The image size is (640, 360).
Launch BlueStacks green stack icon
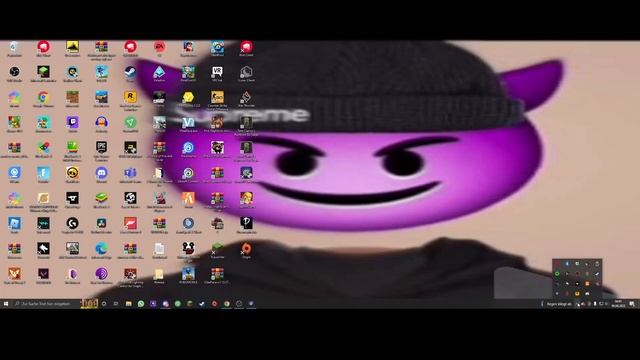(101, 200)
